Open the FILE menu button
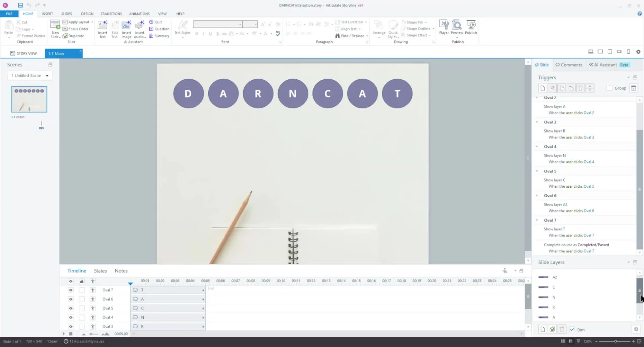Screen dimensions: 644x347 pos(9,14)
